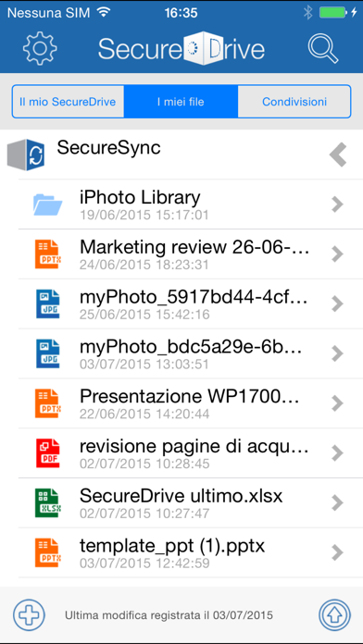Expand iPhoto Library with its chevron
Viewport: 363px width, 644px height.
(337, 204)
